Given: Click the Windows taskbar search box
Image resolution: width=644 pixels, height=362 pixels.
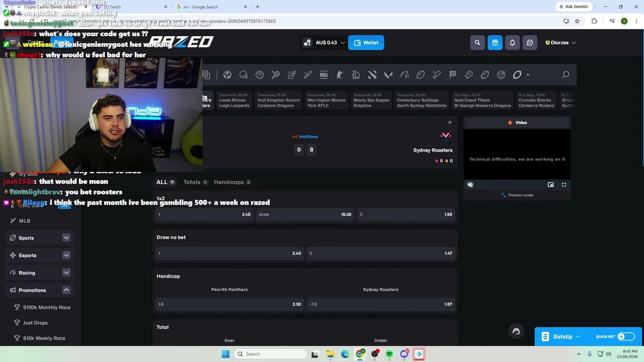Looking at the screenshot, I should [x=270, y=354].
